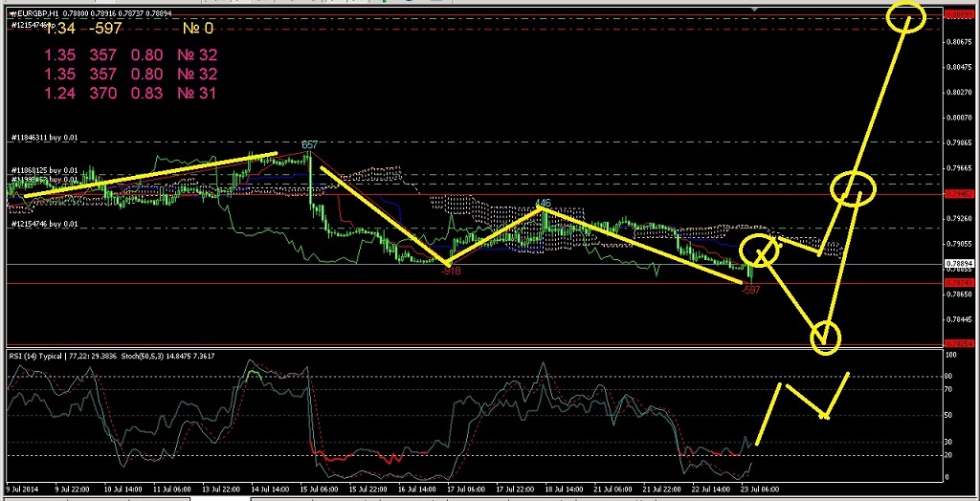This screenshot has height=501, width=980.
Task: Select the lowest yellow circle on price chart
Action: [x=825, y=337]
